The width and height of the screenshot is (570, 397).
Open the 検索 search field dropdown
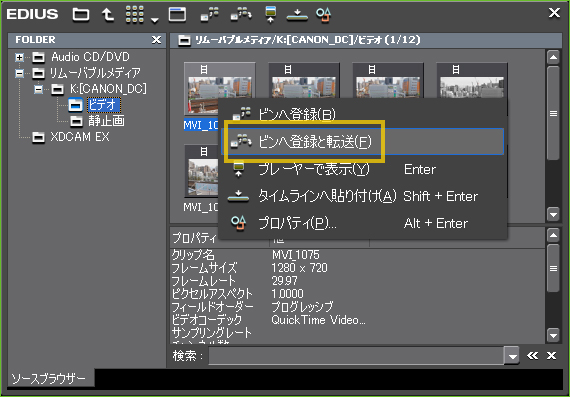(512, 356)
